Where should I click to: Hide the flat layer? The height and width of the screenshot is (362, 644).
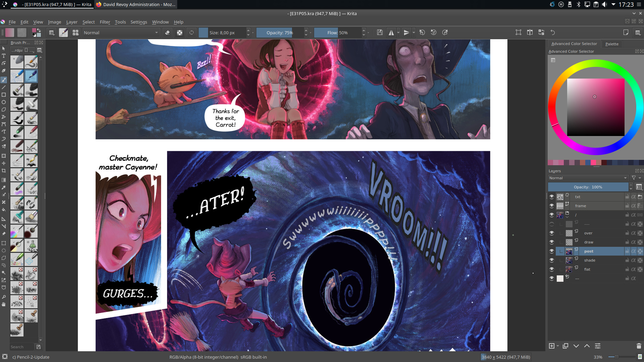[551, 269]
